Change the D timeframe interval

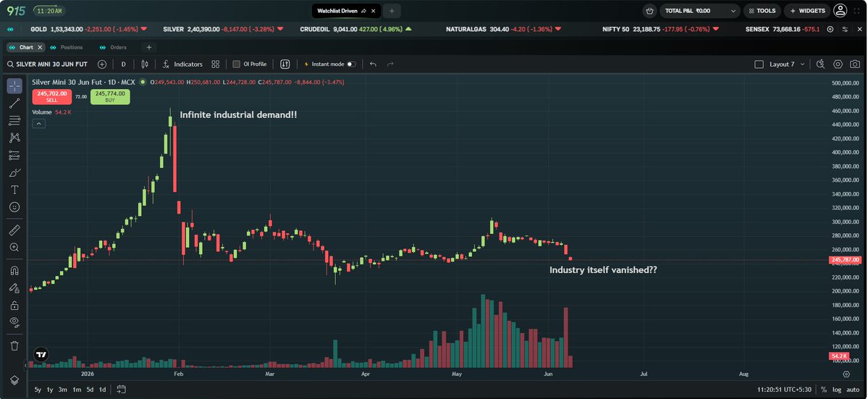[124, 64]
